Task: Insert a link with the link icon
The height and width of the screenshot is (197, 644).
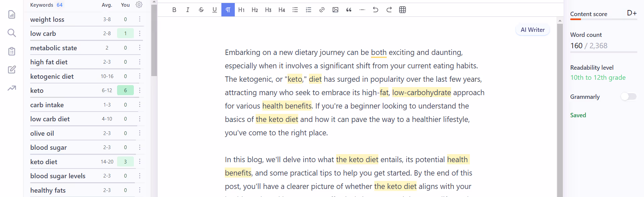Action: coord(322,10)
